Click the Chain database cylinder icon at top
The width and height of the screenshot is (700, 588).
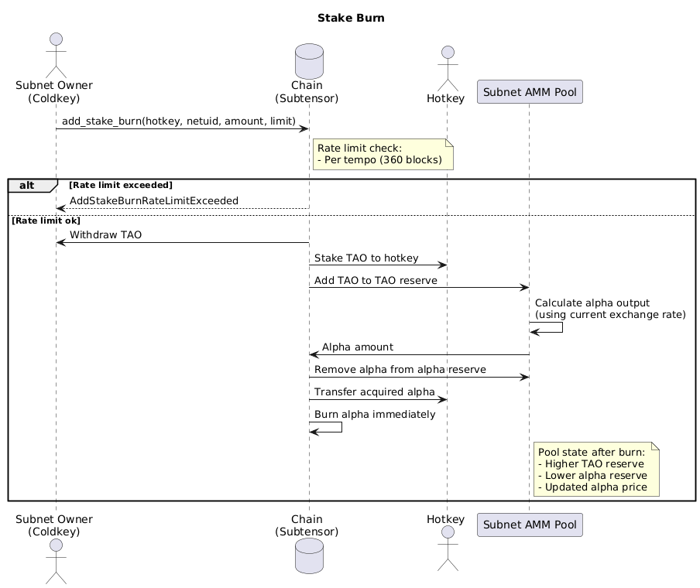click(307, 60)
